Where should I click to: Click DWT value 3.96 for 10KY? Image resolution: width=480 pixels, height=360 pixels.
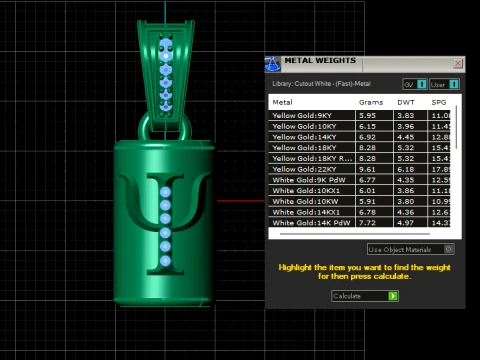[x=406, y=126]
